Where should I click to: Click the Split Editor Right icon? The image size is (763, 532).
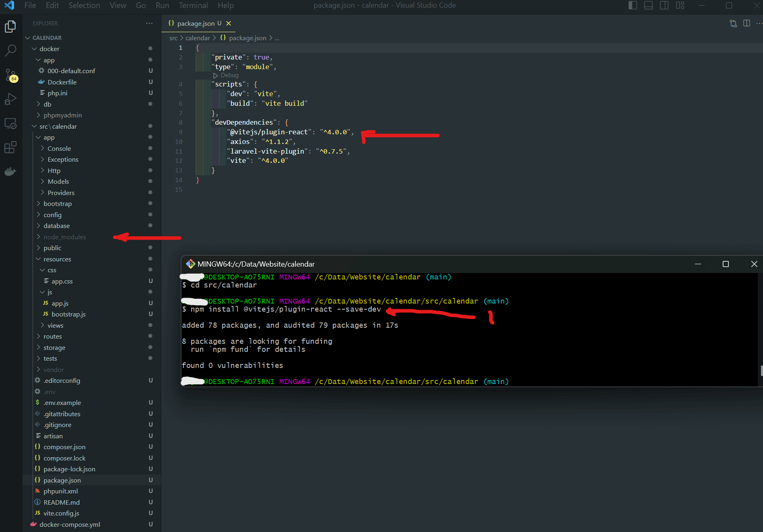pyautogui.click(x=747, y=23)
